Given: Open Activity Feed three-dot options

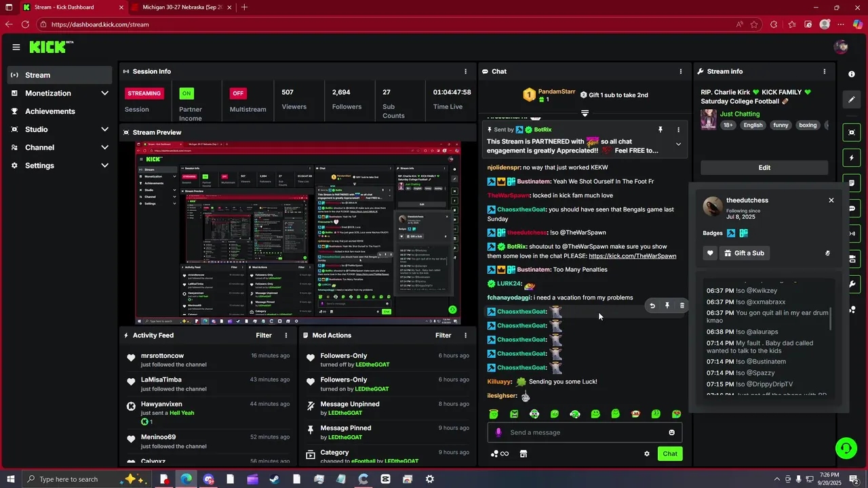Looking at the screenshot, I should (x=286, y=335).
